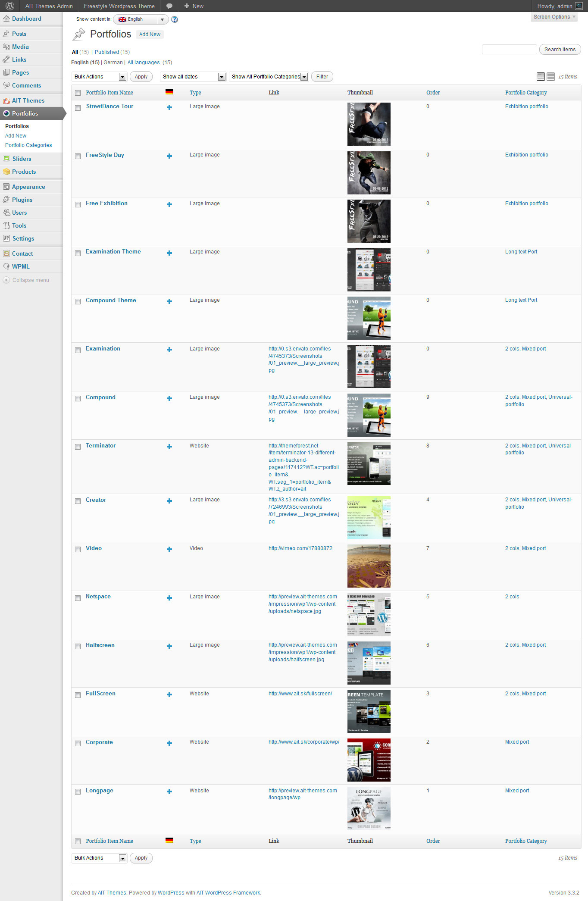Add German translation for Video item
This screenshot has width=588, height=901.
pos(169,549)
